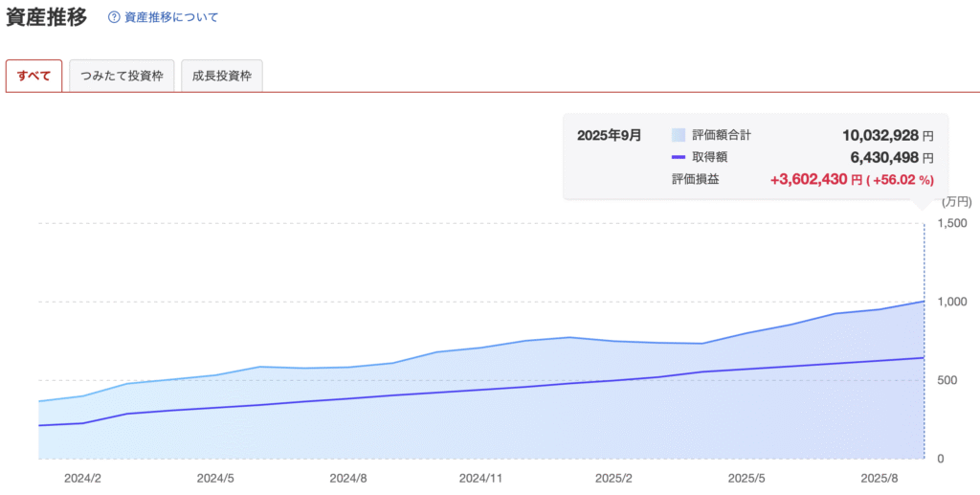Screen dimensions: 980x495
Task: Click the purple 取得額 legend line icon
Action: coord(679,157)
